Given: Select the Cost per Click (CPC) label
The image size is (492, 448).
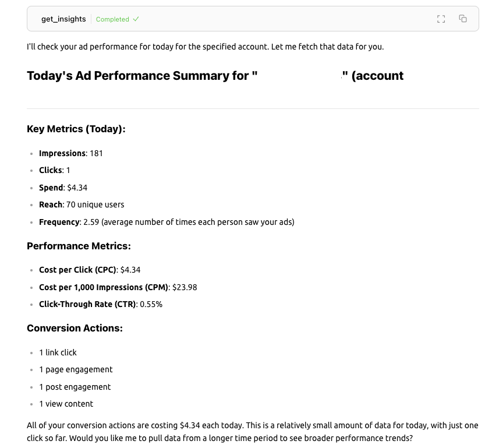Looking at the screenshot, I should [x=76, y=270].
